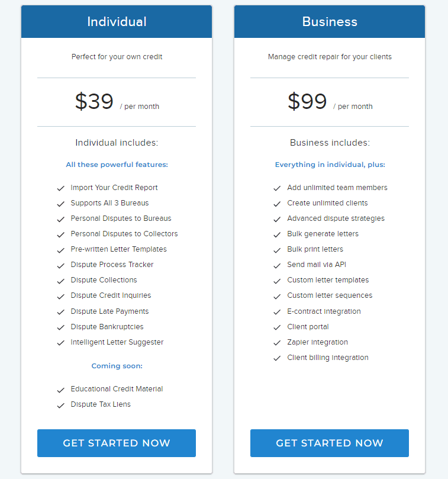The image size is (448, 479).
Task: Click checkmark beside Zapier integration
Action: [277, 343]
